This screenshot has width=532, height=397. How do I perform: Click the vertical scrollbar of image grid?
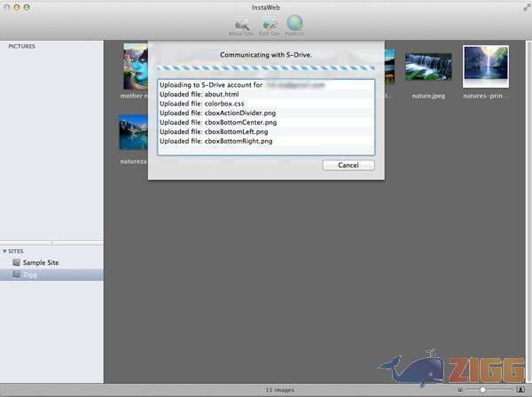(x=528, y=212)
